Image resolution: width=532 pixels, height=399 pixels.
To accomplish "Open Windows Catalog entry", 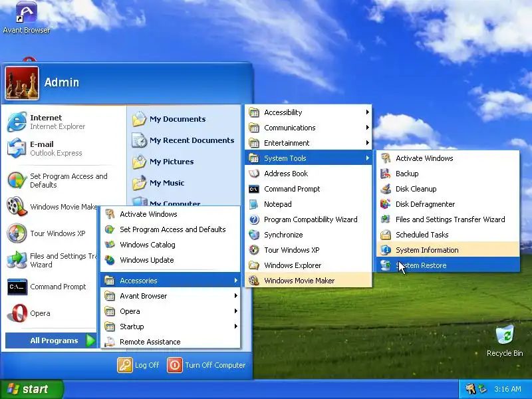I will click(x=170, y=245).
